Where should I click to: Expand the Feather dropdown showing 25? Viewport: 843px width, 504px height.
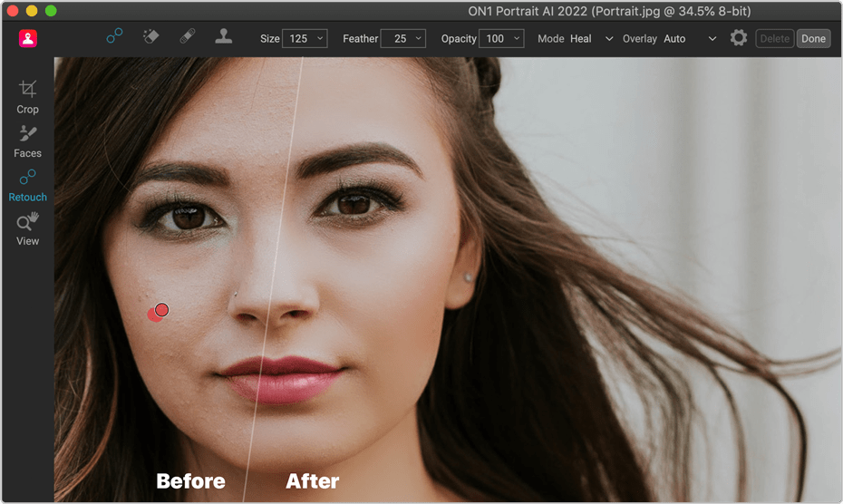[403, 39]
